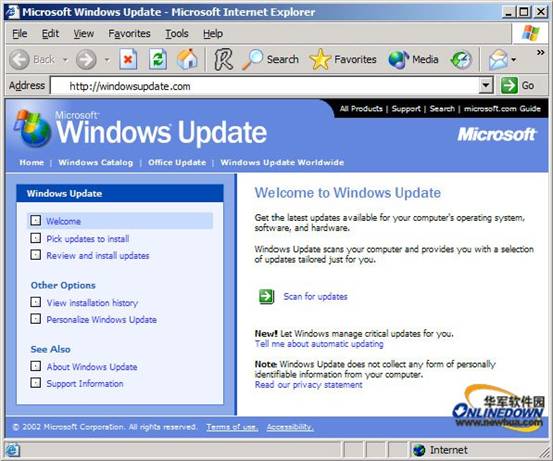Open the Tools menu

coord(177,34)
